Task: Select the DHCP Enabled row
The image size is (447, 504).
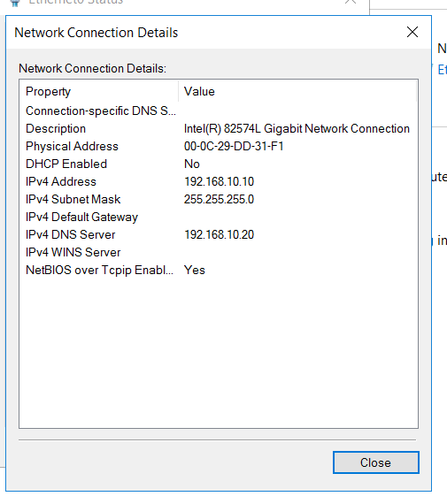Action: 219,164
